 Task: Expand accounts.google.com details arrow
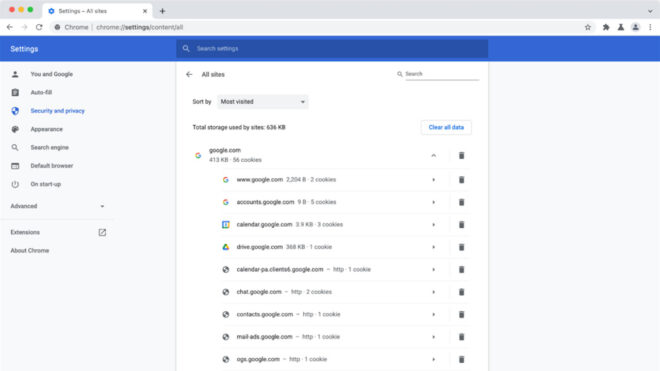coord(434,202)
